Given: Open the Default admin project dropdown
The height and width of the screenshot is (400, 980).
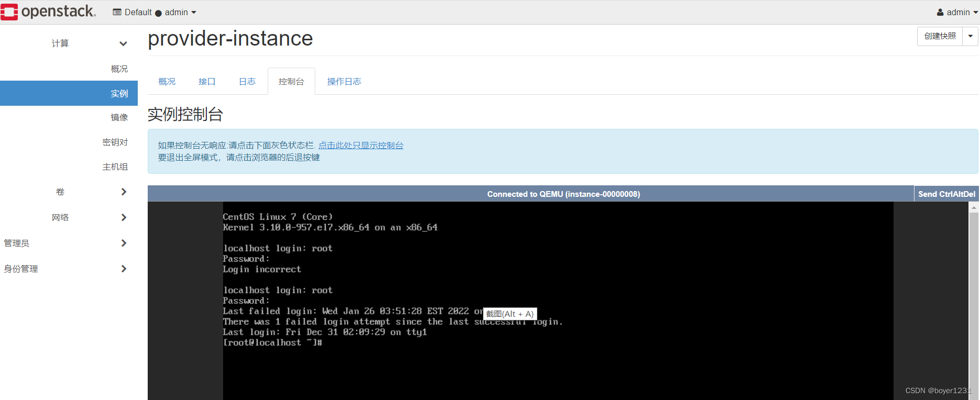Looking at the screenshot, I should pyautogui.click(x=155, y=12).
